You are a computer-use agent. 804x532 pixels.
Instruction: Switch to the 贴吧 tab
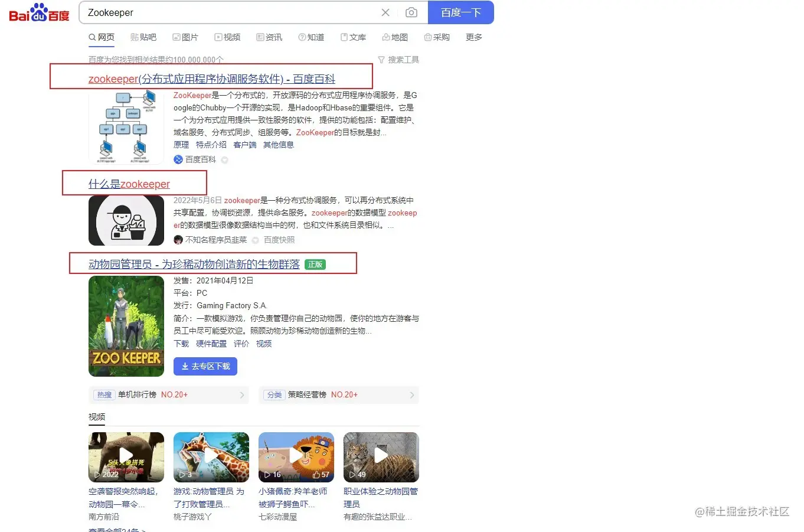click(x=143, y=37)
